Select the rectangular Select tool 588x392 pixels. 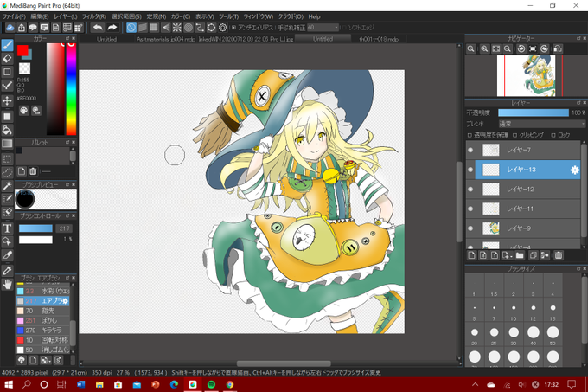[x=7, y=158]
